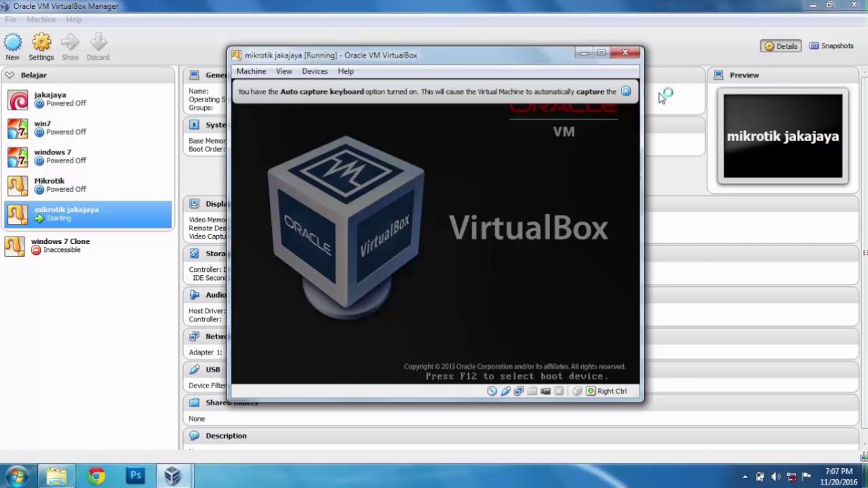This screenshot has width=868, height=488.
Task: Open the File menu in VirtualBox Manager
Action: coord(11,20)
